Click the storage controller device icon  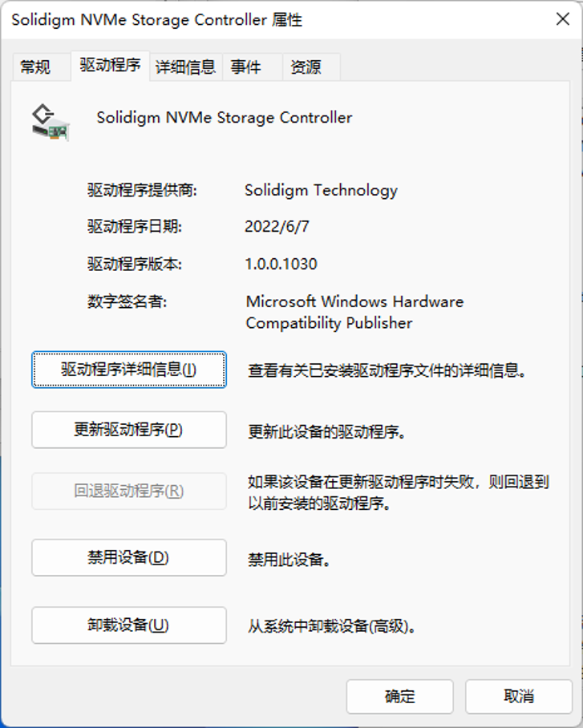(x=50, y=121)
